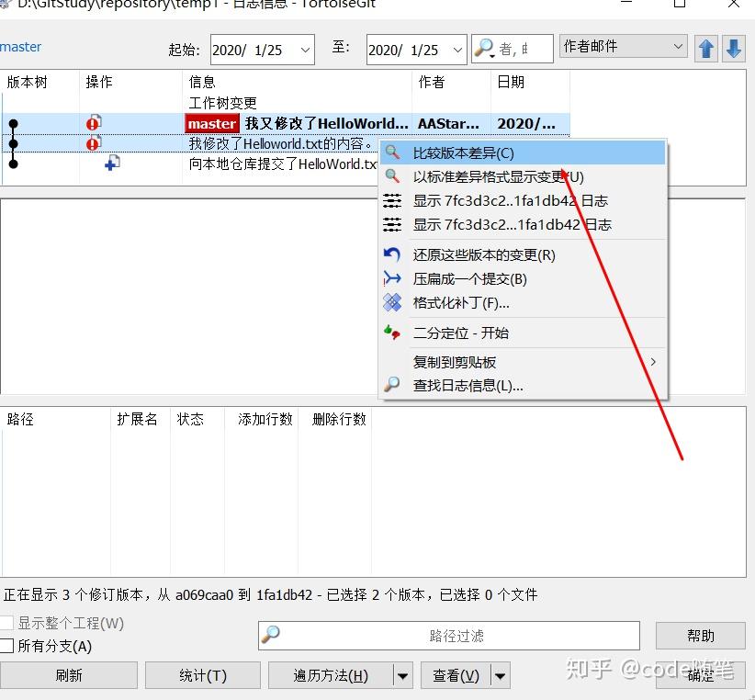Click the 作者 column header

tap(452, 82)
